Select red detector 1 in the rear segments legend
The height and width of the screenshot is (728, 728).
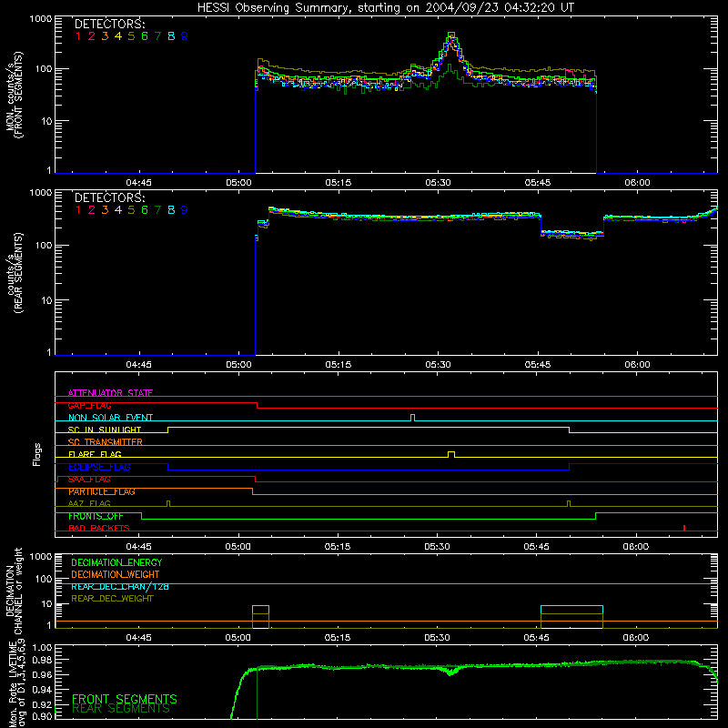pyautogui.click(x=78, y=210)
